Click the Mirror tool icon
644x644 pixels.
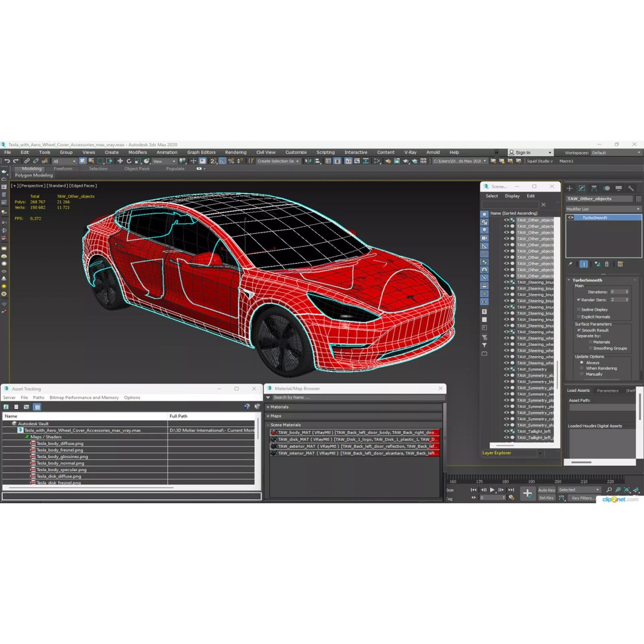point(308,161)
